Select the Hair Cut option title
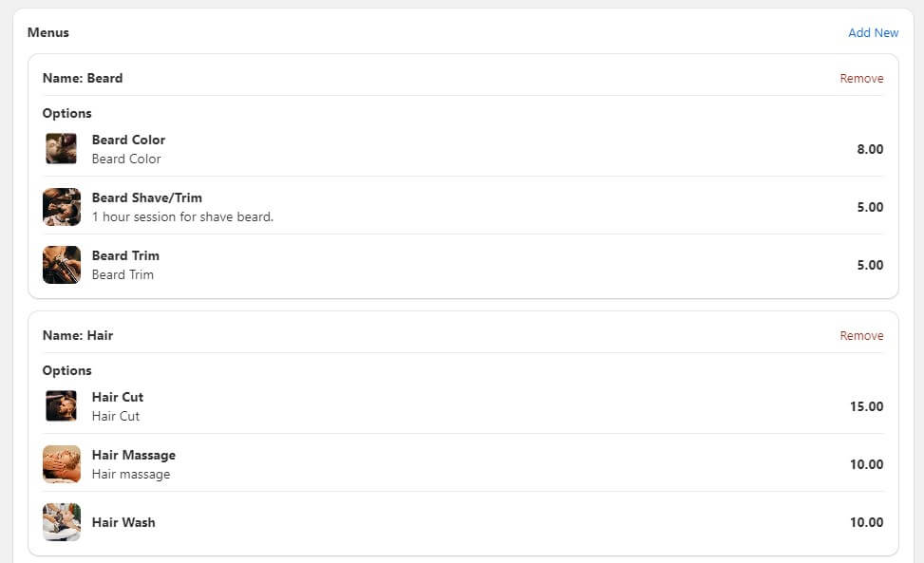Viewport: 924px width, 563px height. click(x=118, y=397)
